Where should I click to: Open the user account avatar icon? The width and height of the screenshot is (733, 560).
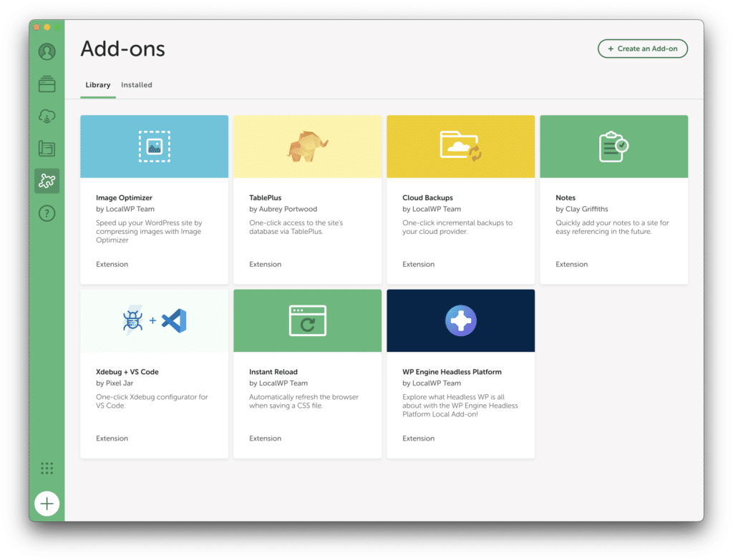coord(47,51)
